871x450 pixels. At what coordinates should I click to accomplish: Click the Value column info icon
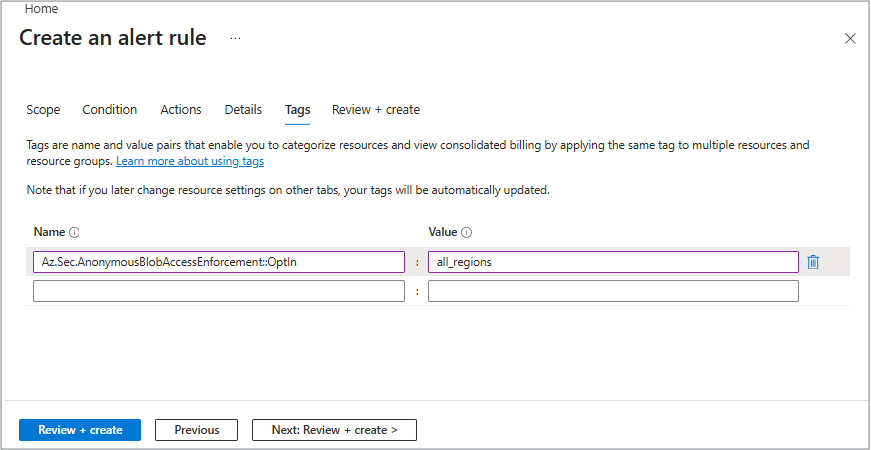point(467,232)
